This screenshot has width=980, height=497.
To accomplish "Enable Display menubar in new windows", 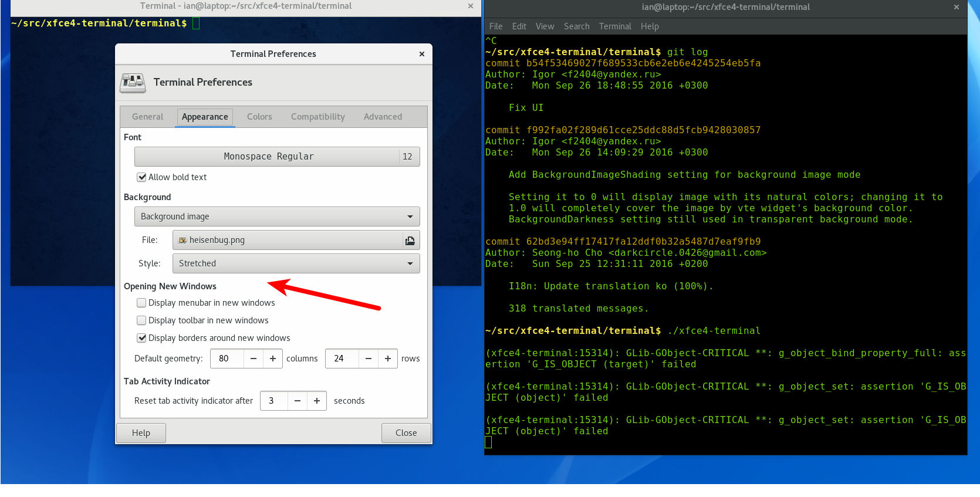I will 141,303.
